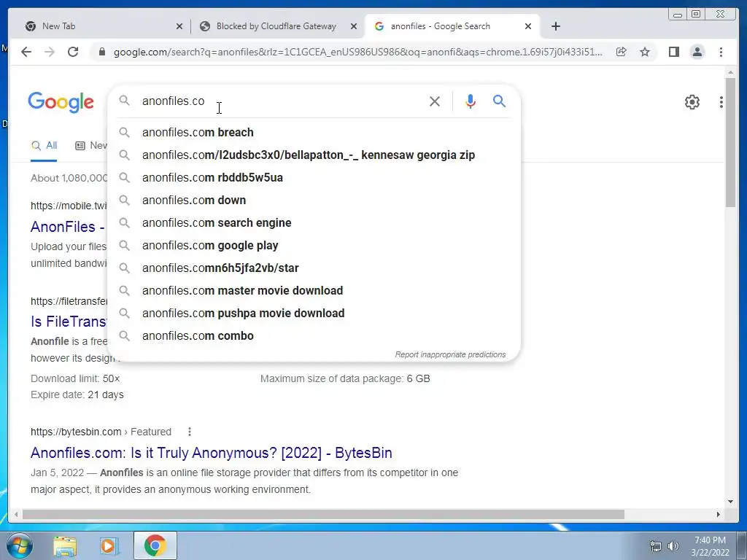Click the scroll down arrow

click(x=730, y=502)
